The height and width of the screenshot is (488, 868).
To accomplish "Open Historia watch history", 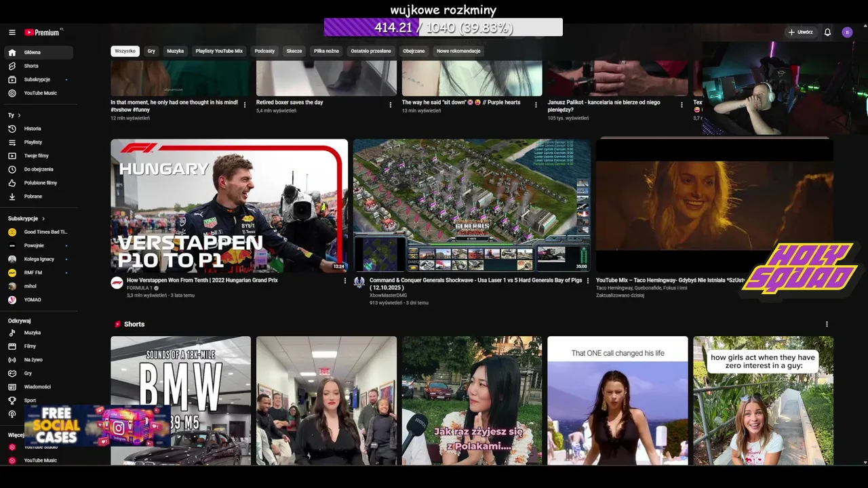I will 38,128.
